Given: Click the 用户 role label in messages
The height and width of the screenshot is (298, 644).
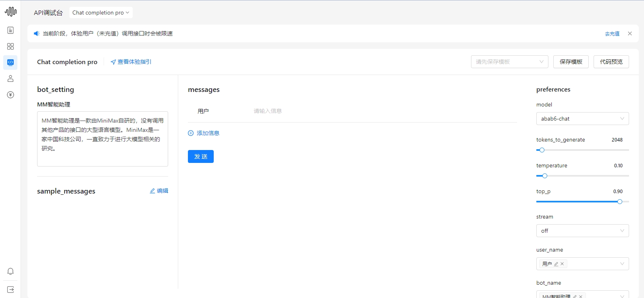Looking at the screenshot, I should tap(203, 111).
